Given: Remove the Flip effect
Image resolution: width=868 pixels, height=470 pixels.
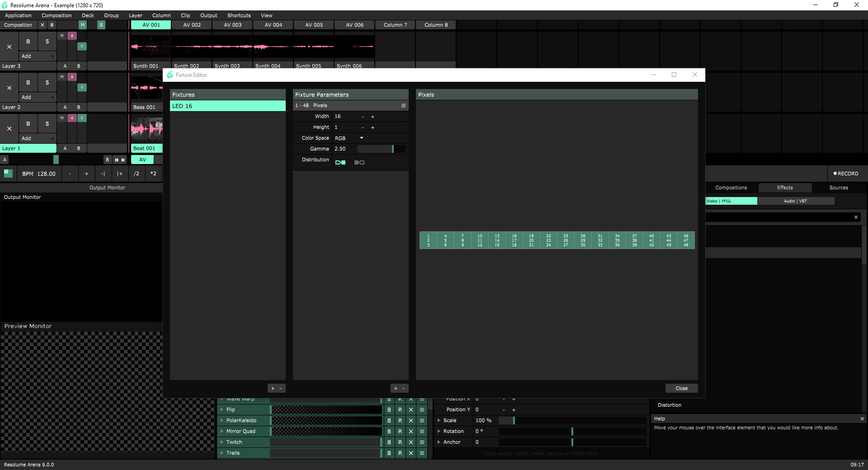Looking at the screenshot, I should (411, 410).
